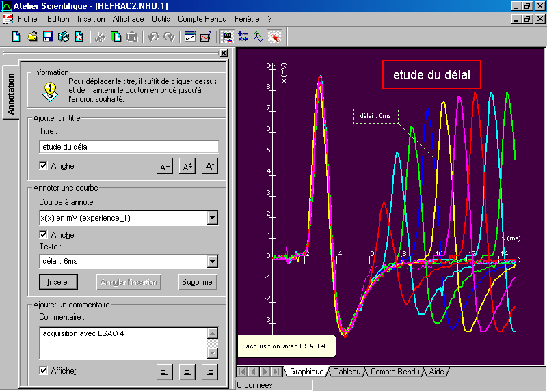This screenshot has height=392, width=547.
Task: Click the Ordonnées status bar entry
Action: click(x=275, y=385)
